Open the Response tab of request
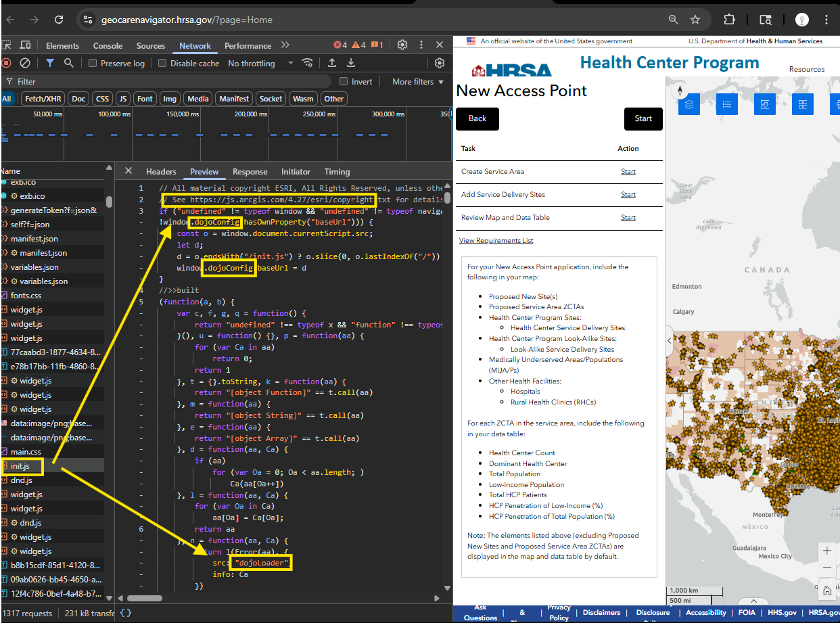 [x=250, y=171]
